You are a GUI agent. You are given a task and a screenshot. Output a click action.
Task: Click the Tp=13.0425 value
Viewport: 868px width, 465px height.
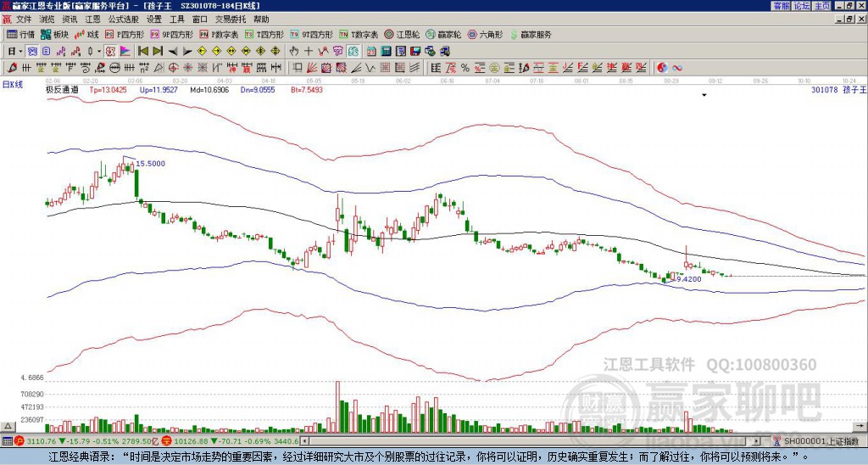point(108,89)
